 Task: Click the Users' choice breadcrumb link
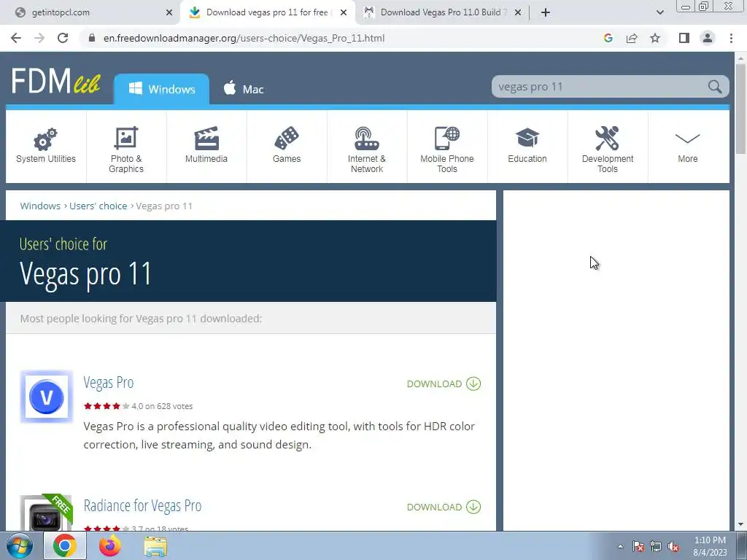pos(98,206)
